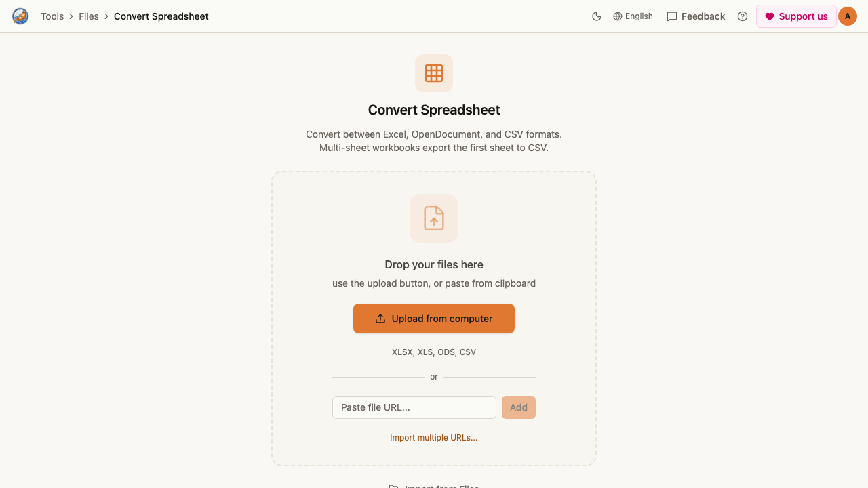Click the orange spreadsheet grid icon
The height and width of the screenshot is (488, 868).
click(434, 73)
